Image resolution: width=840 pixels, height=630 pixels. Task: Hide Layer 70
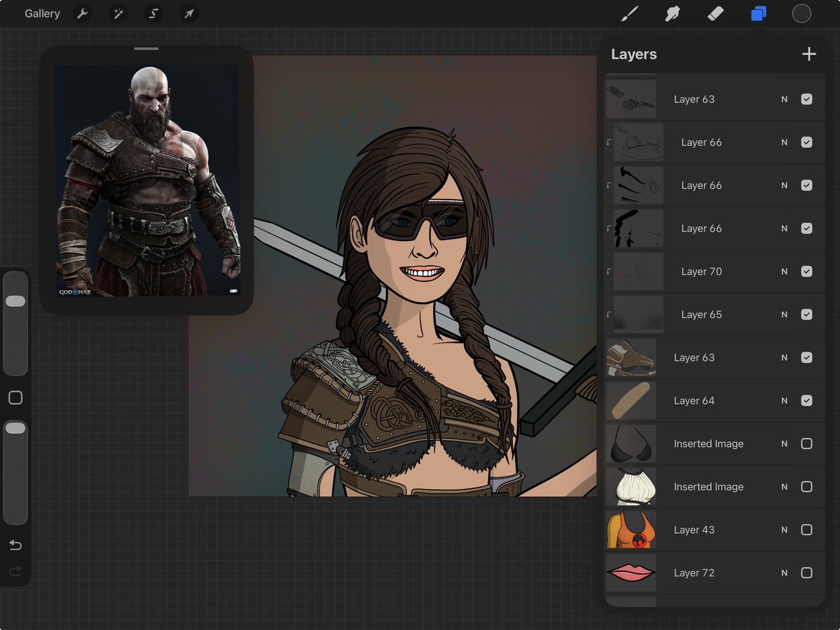coord(806,272)
